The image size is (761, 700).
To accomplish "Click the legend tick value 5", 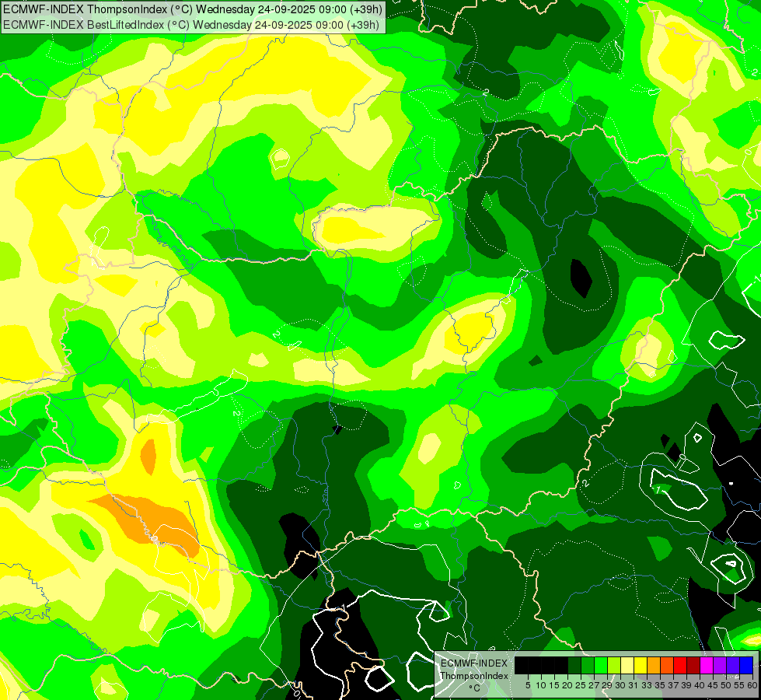I will 528,685.
